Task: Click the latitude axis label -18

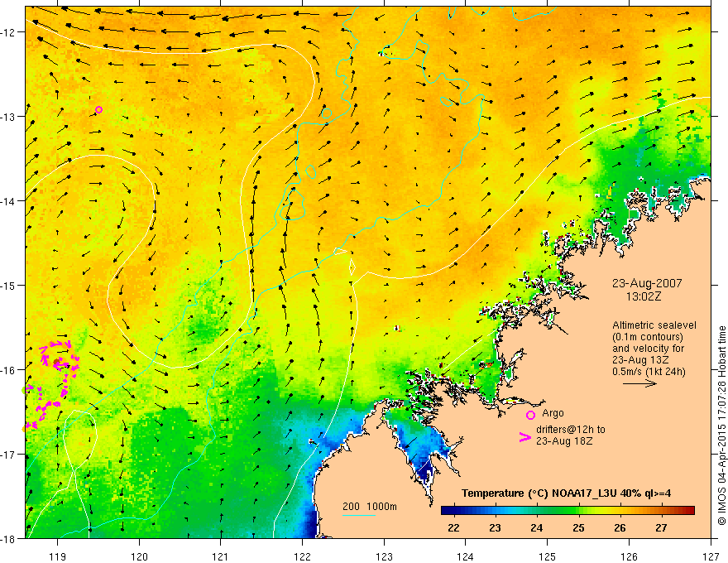Action: (9, 538)
